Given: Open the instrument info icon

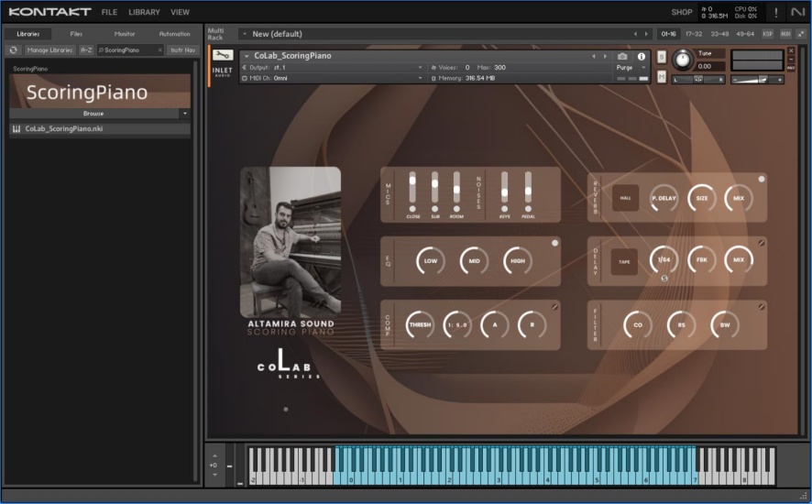Looking at the screenshot, I should (641, 57).
